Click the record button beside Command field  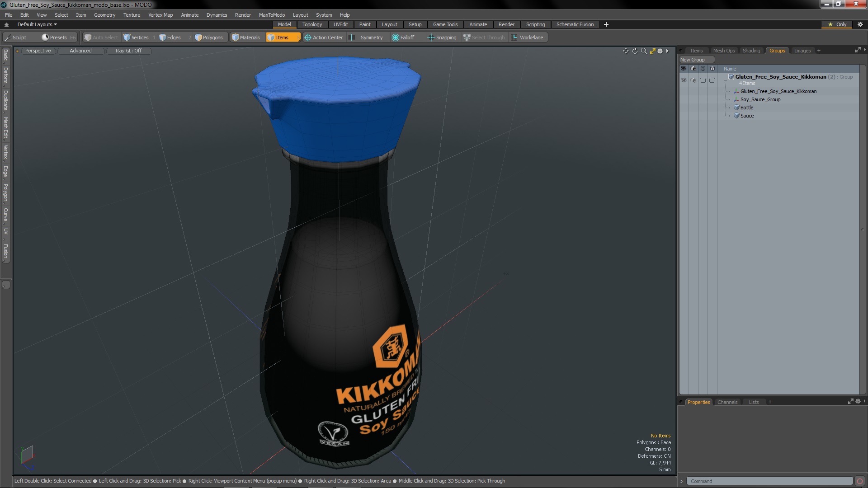[860, 481]
